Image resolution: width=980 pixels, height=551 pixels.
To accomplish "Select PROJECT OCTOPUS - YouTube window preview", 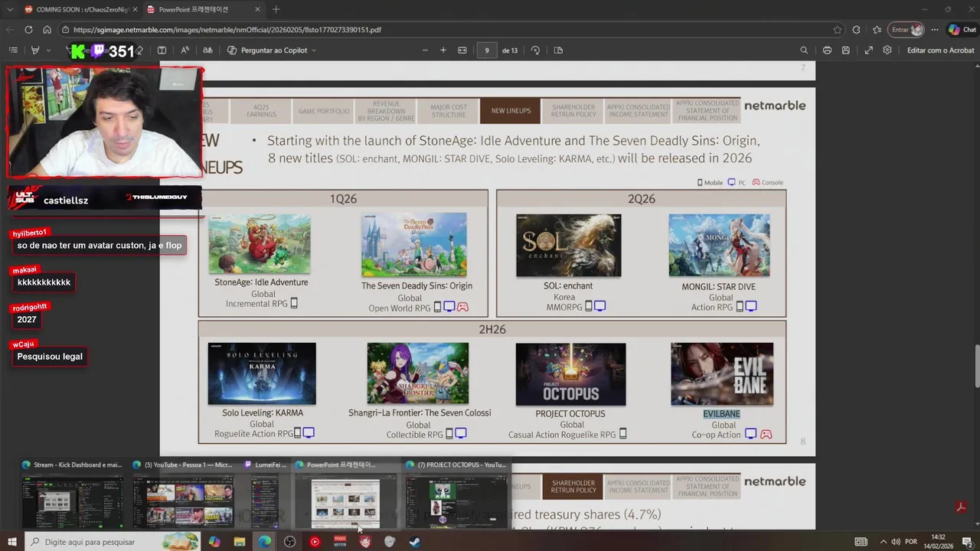I will pos(456,494).
